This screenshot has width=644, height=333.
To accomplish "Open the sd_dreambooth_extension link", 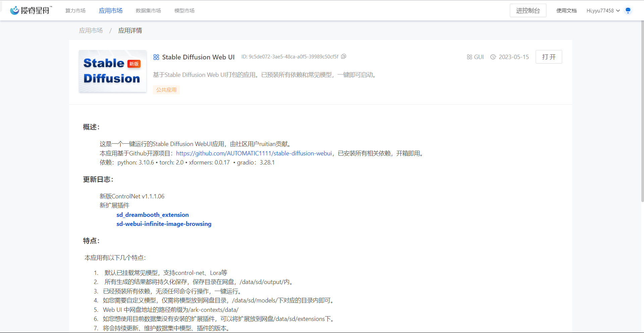I will point(153,215).
